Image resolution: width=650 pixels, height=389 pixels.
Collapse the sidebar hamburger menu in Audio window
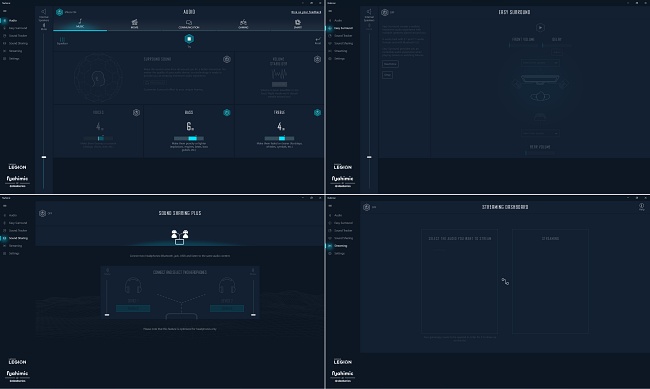pos(5,11)
